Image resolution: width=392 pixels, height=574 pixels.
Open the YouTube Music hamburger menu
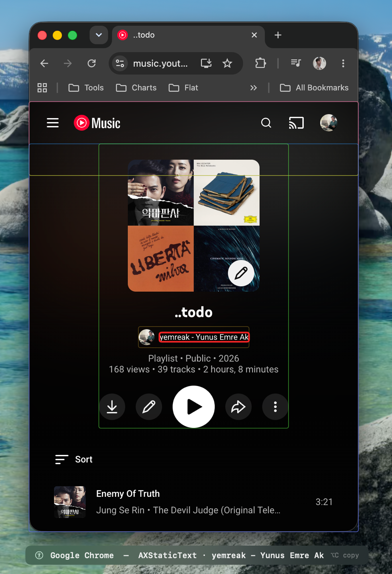(53, 123)
